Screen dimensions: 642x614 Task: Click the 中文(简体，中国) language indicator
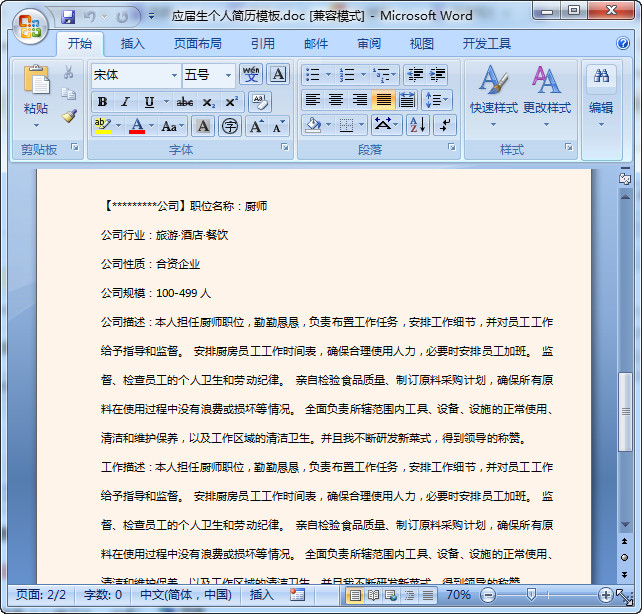pyautogui.click(x=186, y=594)
